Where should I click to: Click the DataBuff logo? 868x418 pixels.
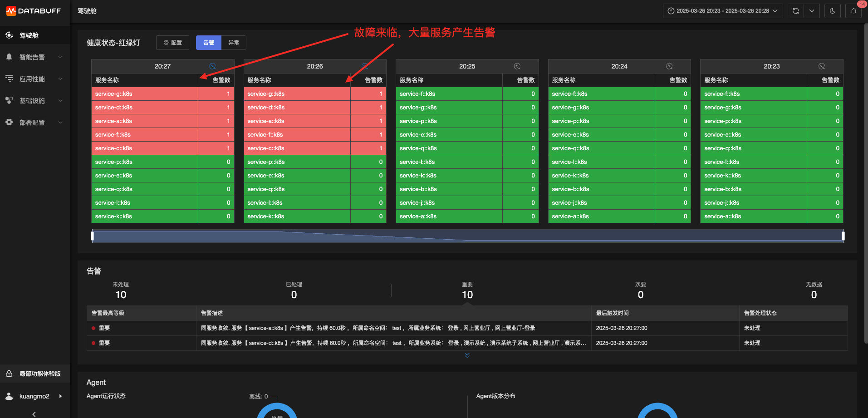point(33,11)
